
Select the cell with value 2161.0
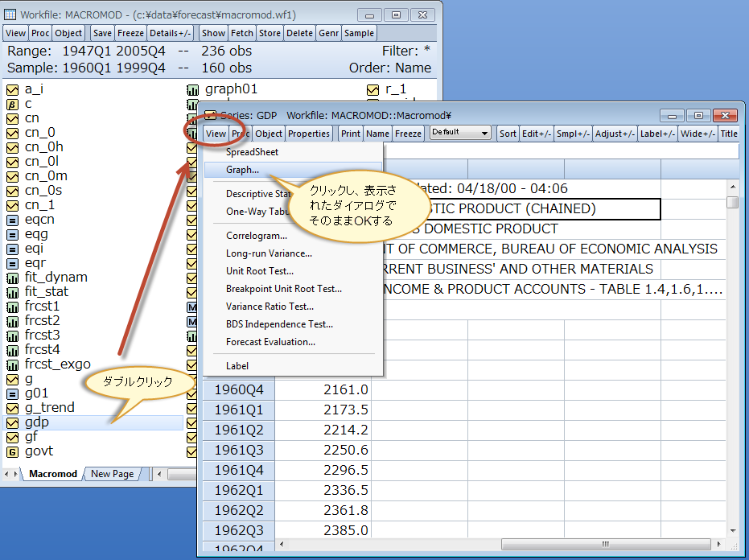click(x=323, y=390)
